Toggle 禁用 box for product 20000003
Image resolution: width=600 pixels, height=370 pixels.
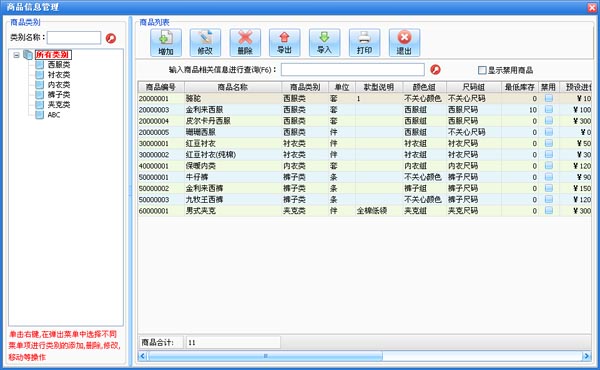[549, 109]
